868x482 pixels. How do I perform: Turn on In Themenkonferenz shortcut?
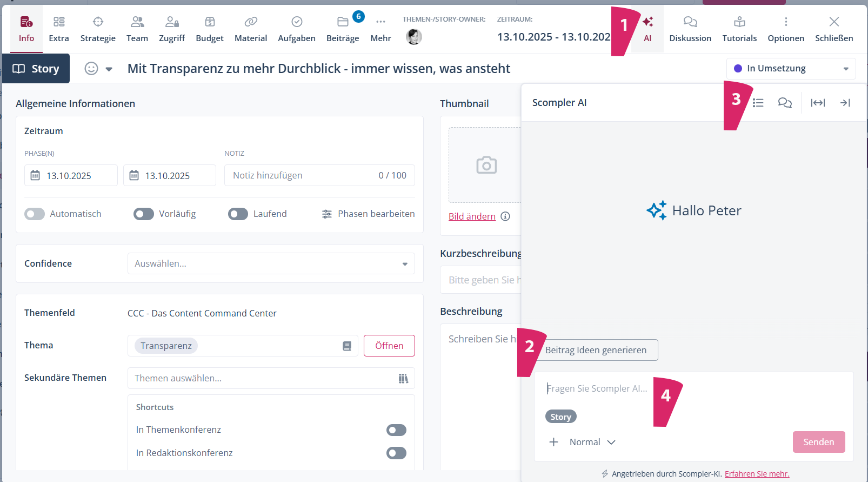[396, 430]
